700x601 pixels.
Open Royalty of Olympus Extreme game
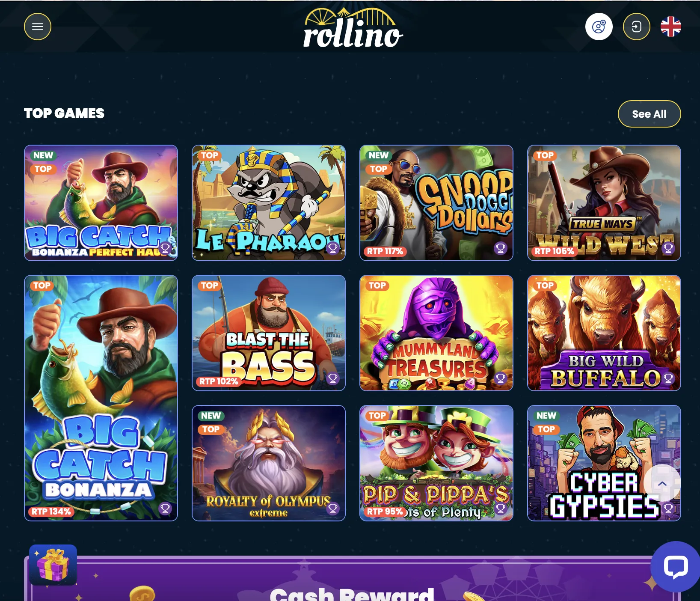(269, 463)
